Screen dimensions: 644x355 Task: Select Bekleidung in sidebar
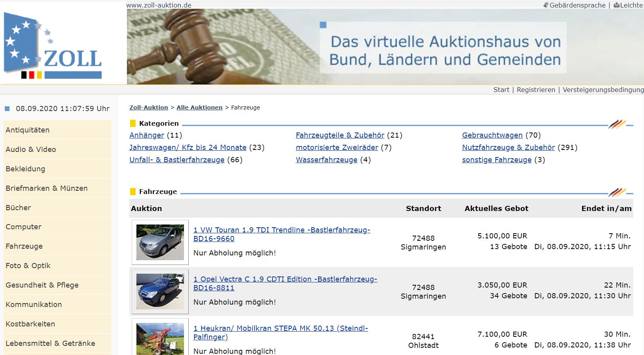pyautogui.click(x=57, y=169)
